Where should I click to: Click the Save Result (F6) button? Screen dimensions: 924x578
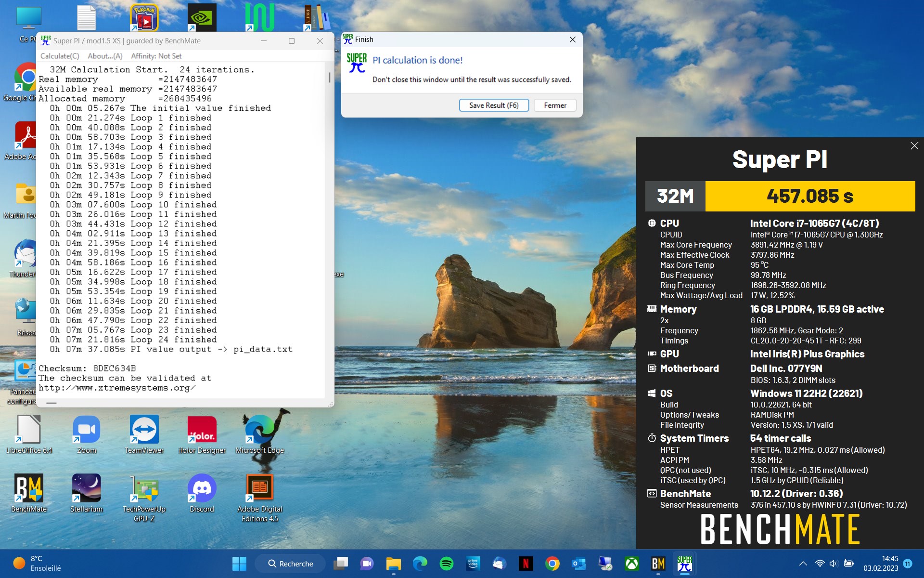tap(494, 105)
